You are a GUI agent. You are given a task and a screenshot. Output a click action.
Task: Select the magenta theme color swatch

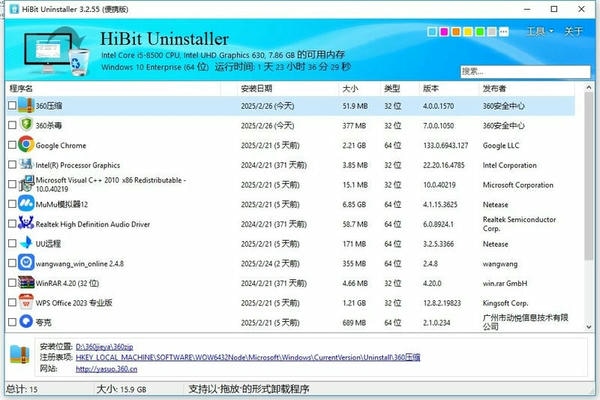(x=444, y=31)
